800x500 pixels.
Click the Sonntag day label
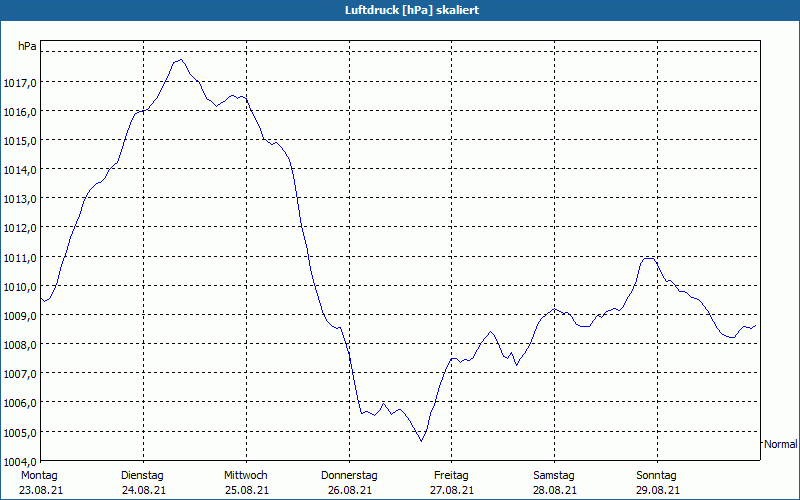(657, 476)
